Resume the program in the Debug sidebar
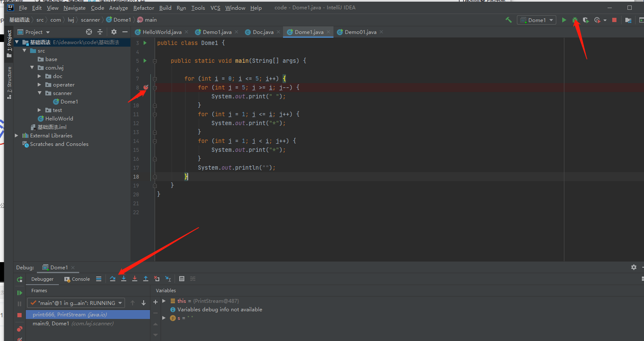The height and width of the screenshot is (341, 644). (x=19, y=293)
